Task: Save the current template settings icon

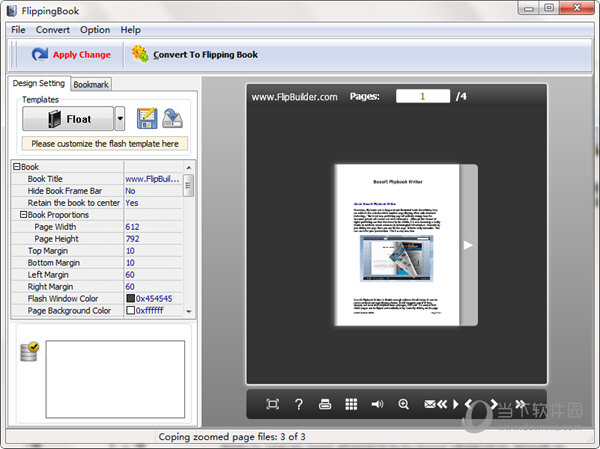Action: point(147,118)
